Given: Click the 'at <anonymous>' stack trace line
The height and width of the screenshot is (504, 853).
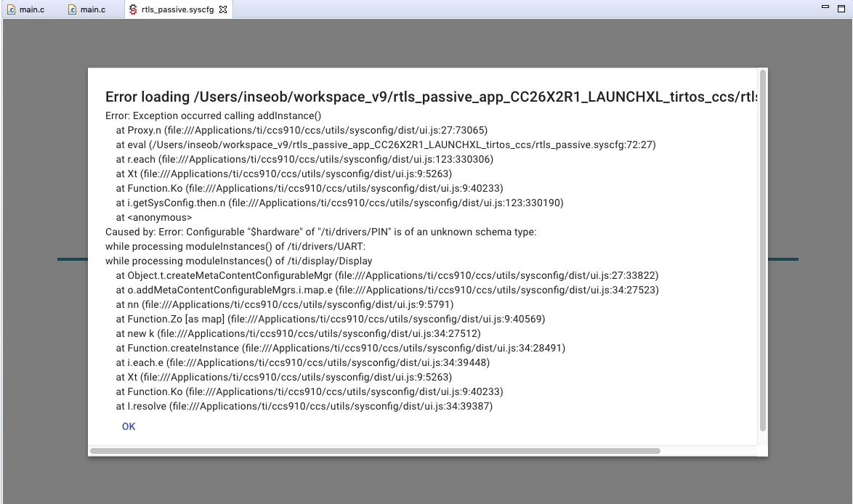Looking at the screenshot, I should pos(154,217).
